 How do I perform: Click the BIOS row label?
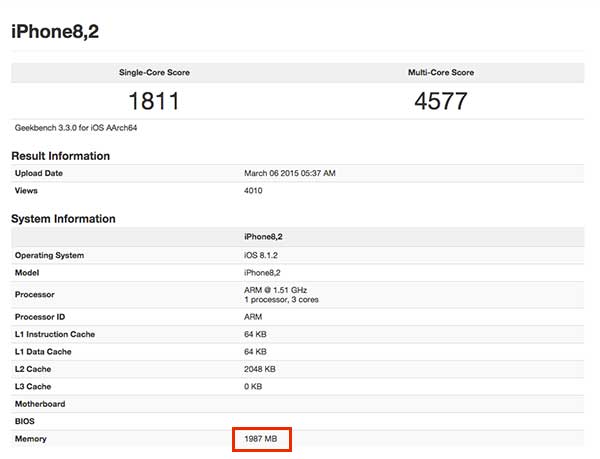click(24, 421)
